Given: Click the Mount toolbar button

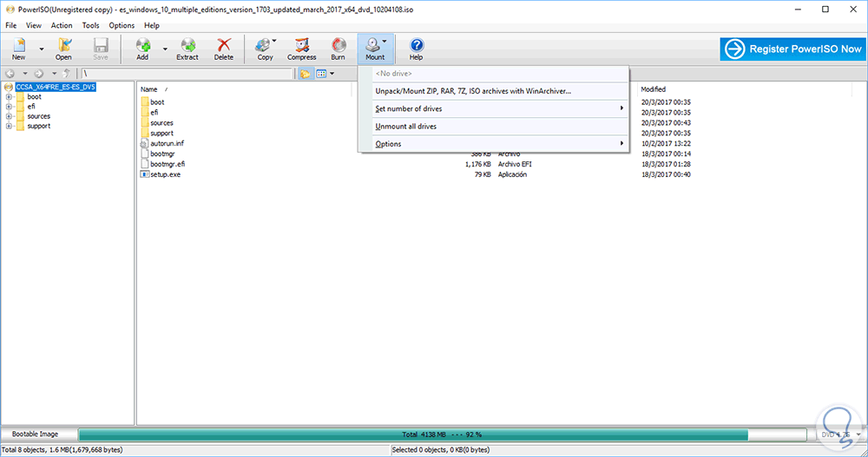Looking at the screenshot, I should pyautogui.click(x=375, y=49).
